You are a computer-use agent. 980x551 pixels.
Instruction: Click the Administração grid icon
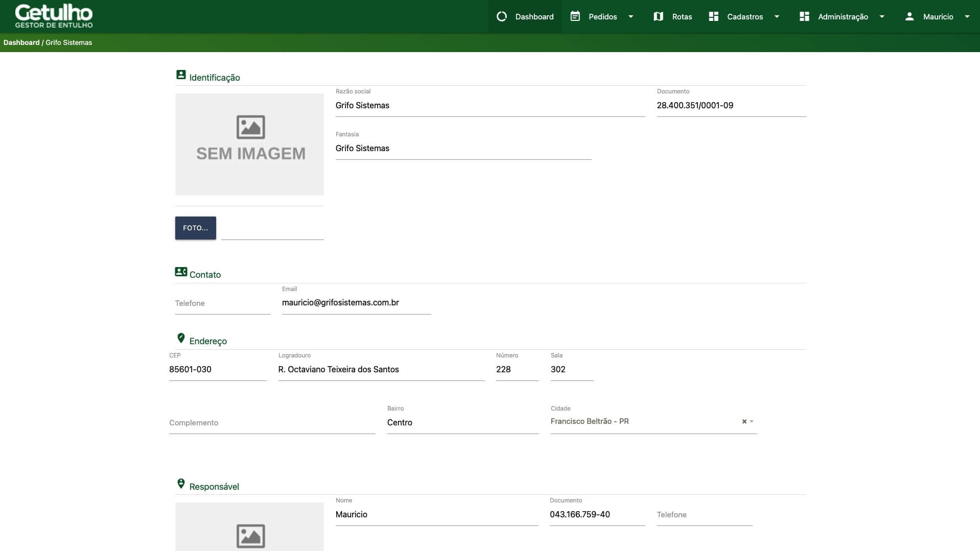click(804, 16)
